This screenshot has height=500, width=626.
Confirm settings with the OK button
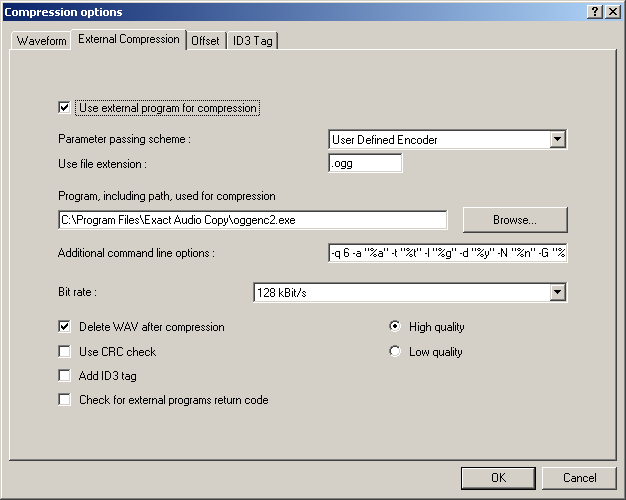pyautogui.click(x=498, y=478)
